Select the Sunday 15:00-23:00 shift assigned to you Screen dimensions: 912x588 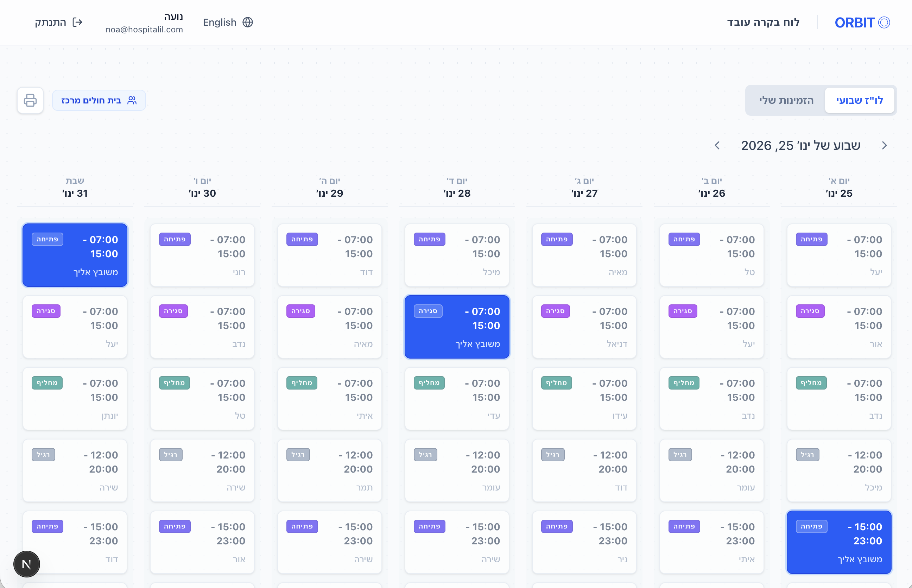point(839,542)
